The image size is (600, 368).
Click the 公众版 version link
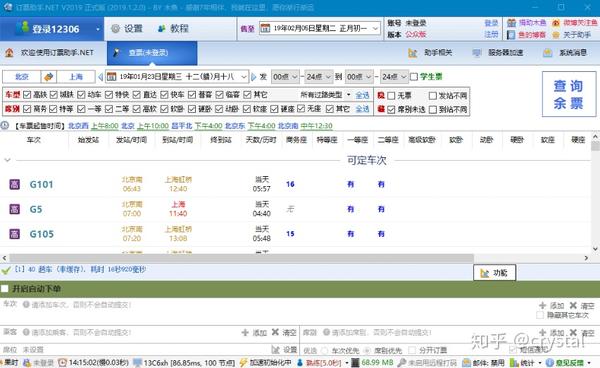click(416, 34)
